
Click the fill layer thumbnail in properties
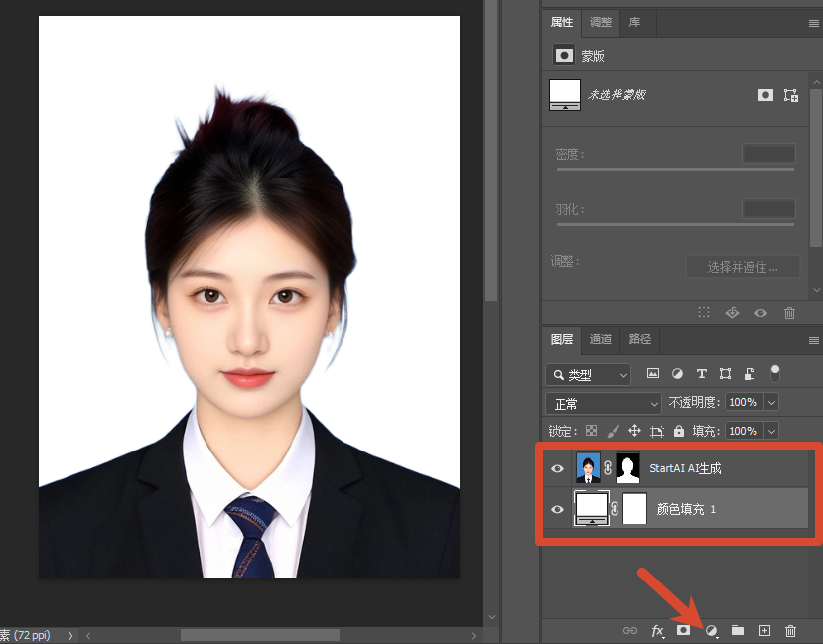coord(565,95)
